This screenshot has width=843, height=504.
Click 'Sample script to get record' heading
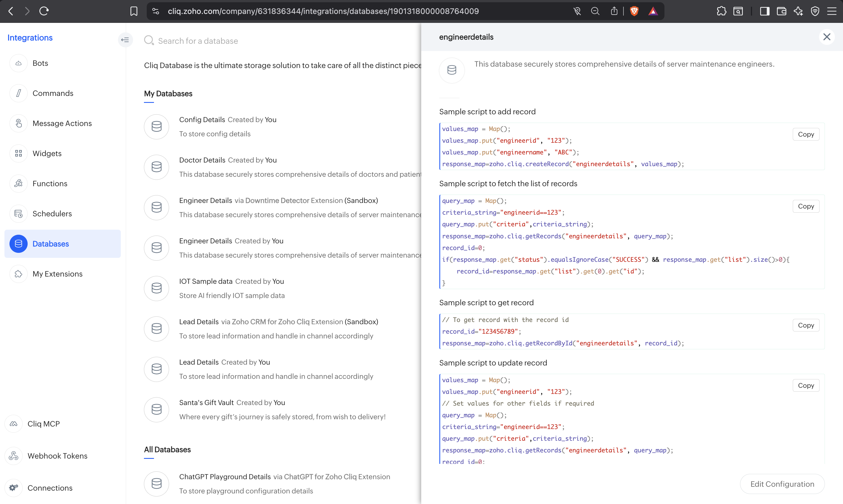tap(486, 303)
